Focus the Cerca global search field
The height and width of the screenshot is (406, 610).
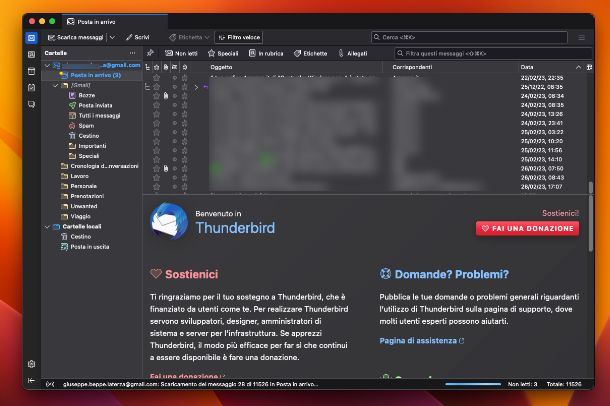(x=469, y=37)
